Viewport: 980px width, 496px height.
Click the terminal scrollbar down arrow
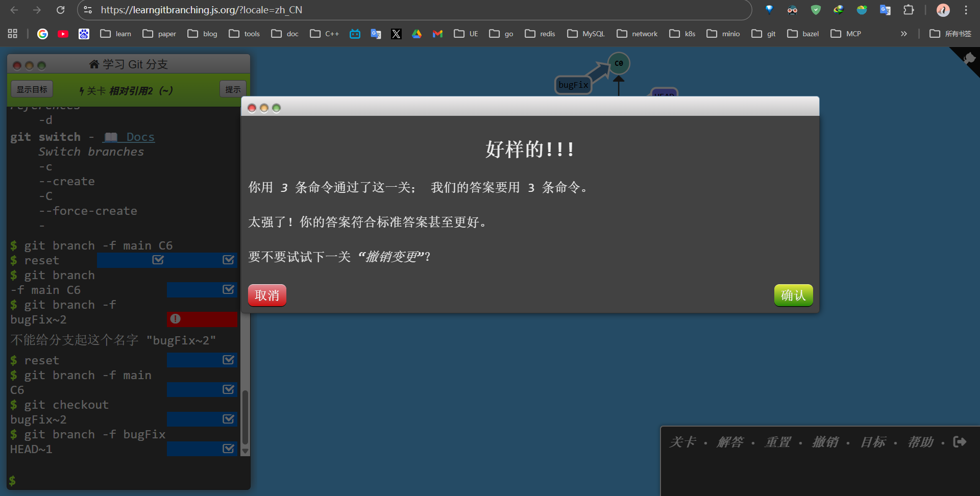[x=246, y=451]
